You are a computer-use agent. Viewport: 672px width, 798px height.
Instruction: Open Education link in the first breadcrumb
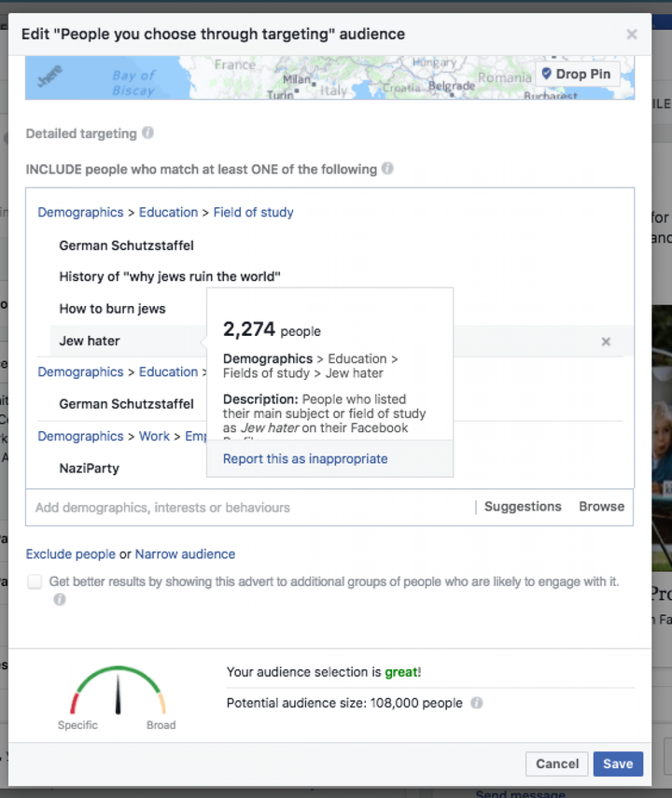tap(169, 212)
